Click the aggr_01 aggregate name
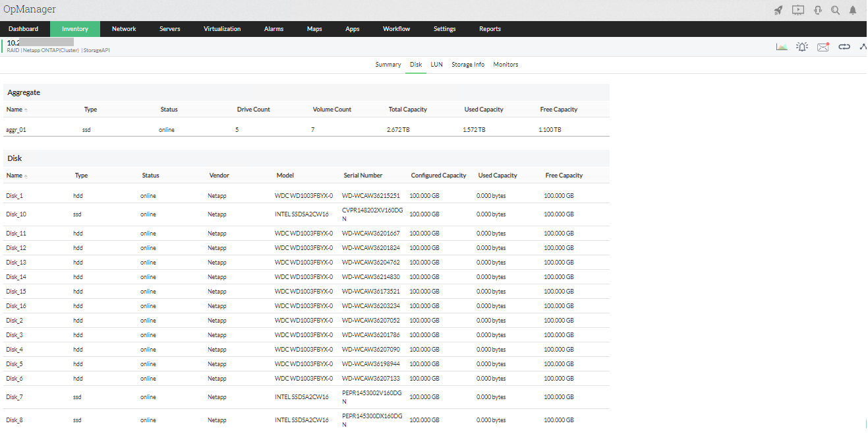The width and height of the screenshot is (868, 442). 16,130
